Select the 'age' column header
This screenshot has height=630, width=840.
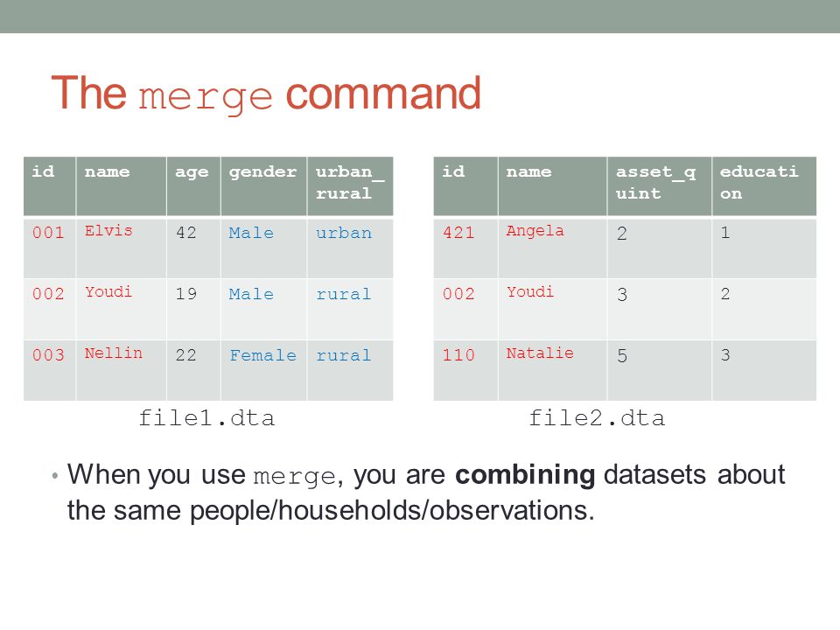pos(193,186)
